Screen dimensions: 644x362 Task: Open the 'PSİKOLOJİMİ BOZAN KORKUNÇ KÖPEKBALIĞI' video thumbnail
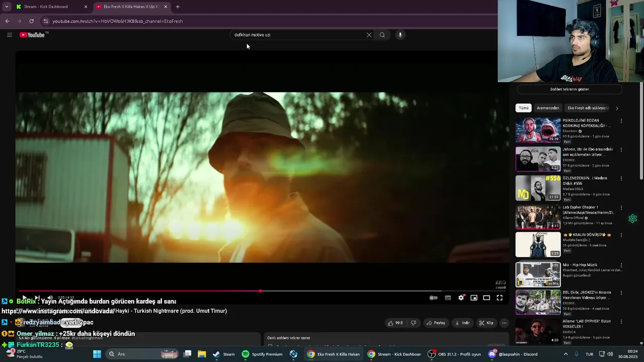click(x=538, y=130)
